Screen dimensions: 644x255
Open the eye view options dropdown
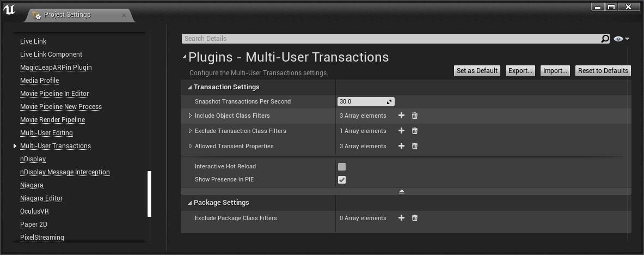pyautogui.click(x=622, y=39)
